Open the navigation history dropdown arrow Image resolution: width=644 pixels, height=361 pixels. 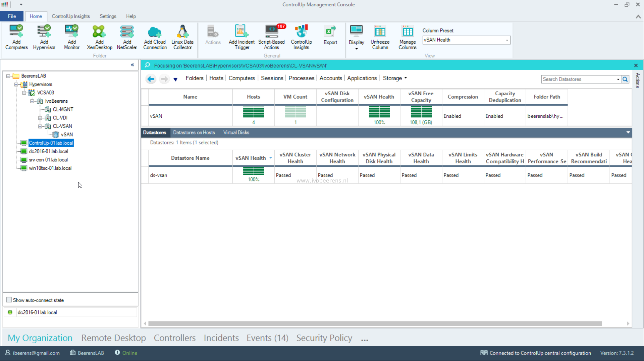click(x=175, y=80)
